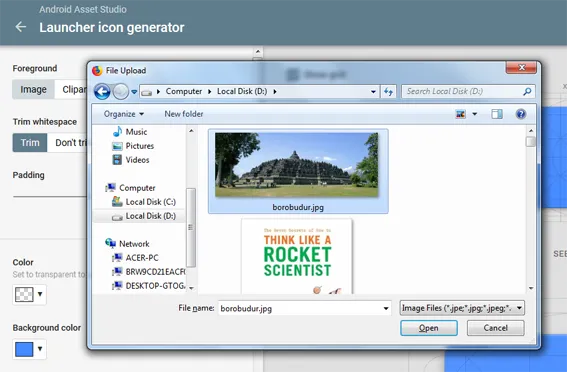The width and height of the screenshot is (567, 372).
Task: Change view using the view icon
Action: point(460,114)
